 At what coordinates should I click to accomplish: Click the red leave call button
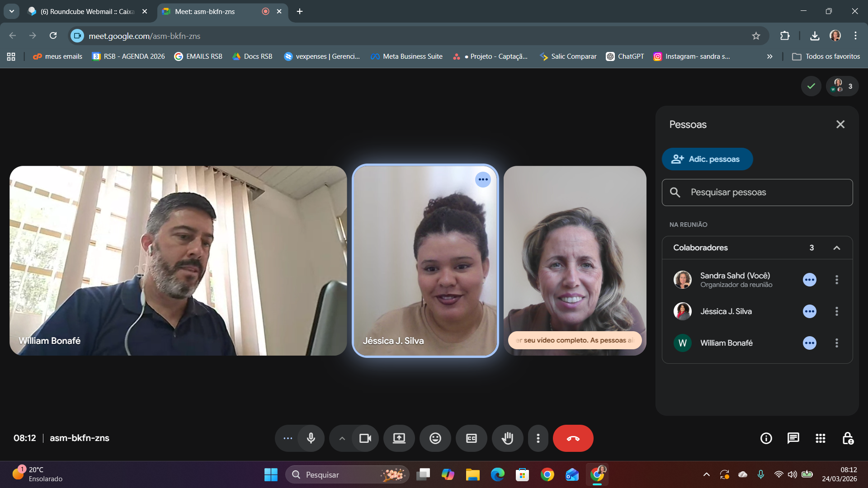tap(573, 438)
